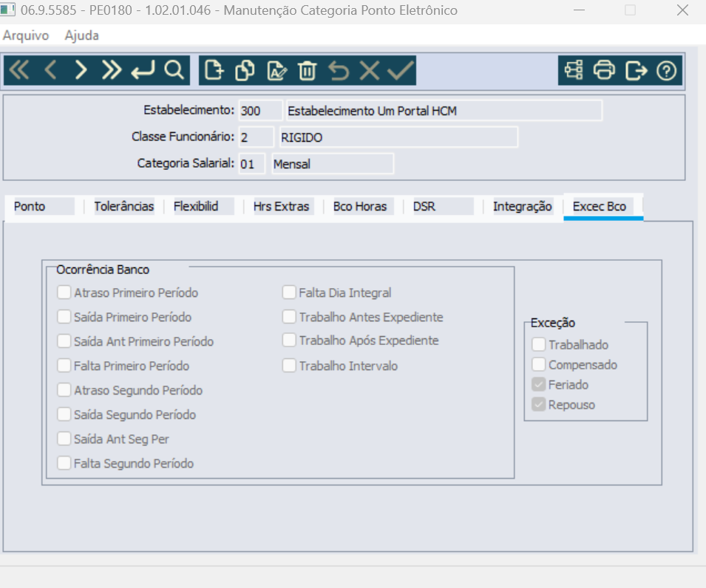Switch to the Ponto tab
Image resolution: width=706 pixels, height=588 pixels.
pyautogui.click(x=44, y=207)
